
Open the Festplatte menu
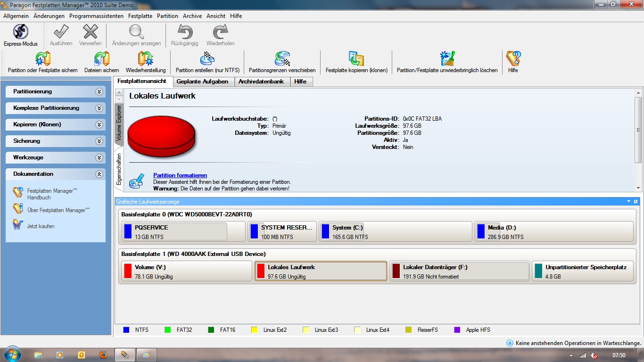tap(140, 16)
